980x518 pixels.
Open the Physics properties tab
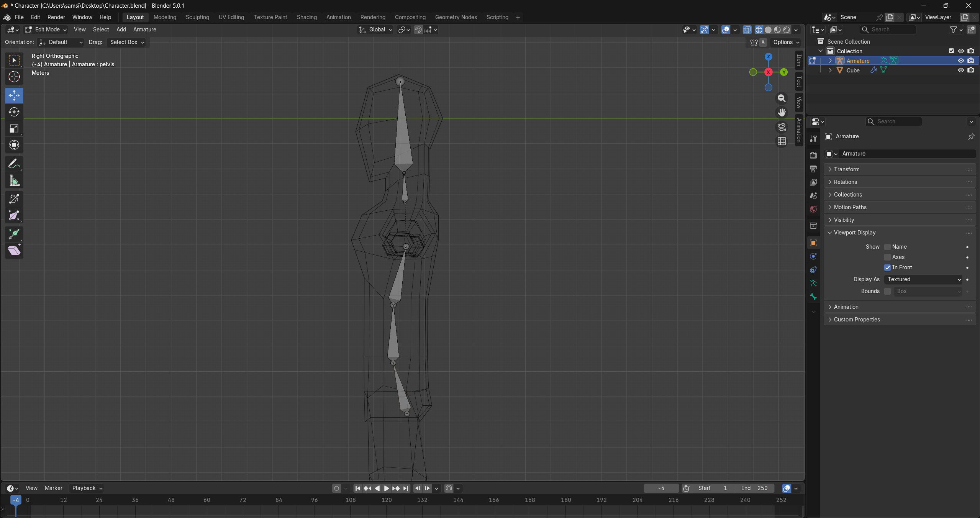tap(813, 256)
